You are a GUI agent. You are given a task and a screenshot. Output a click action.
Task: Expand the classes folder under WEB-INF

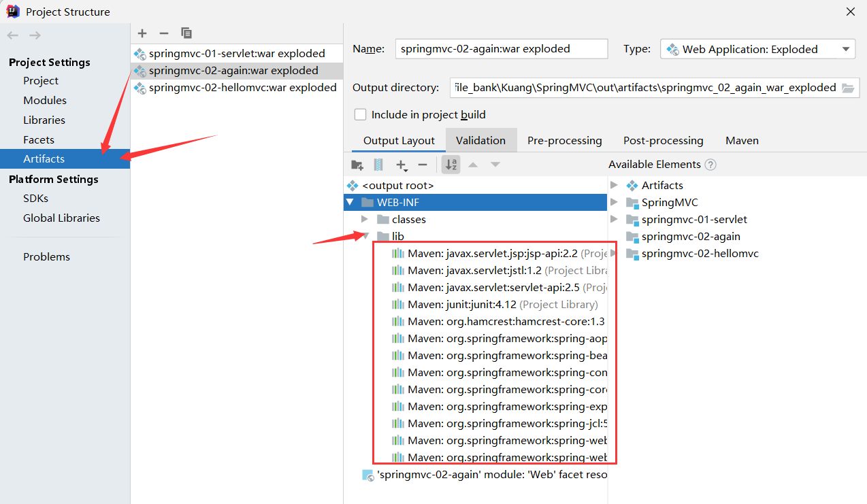[365, 219]
